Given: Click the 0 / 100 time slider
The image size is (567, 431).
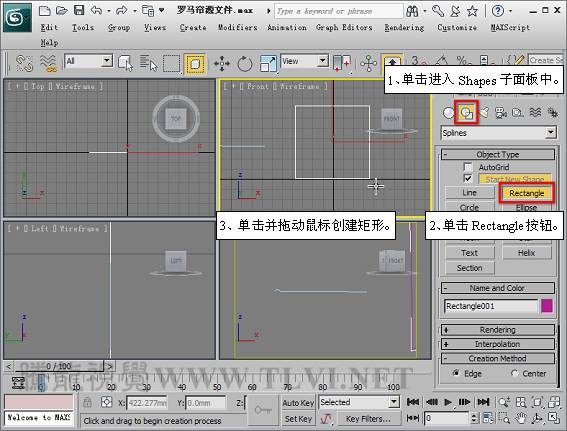Looking at the screenshot, I should click(x=59, y=366).
